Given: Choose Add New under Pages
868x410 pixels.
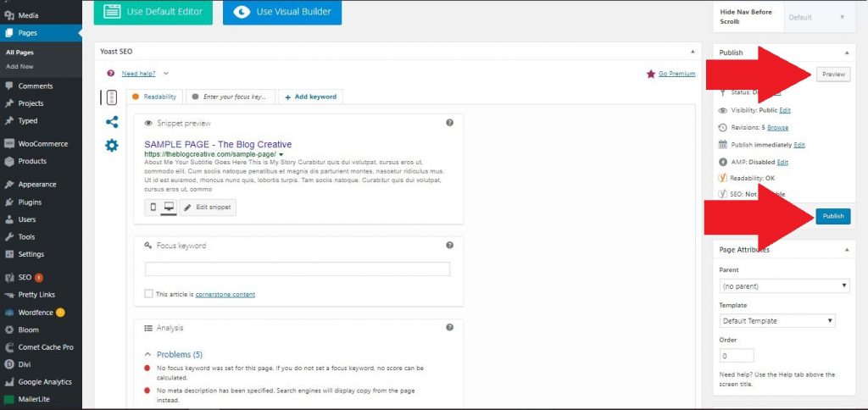Looking at the screenshot, I should 20,66.
